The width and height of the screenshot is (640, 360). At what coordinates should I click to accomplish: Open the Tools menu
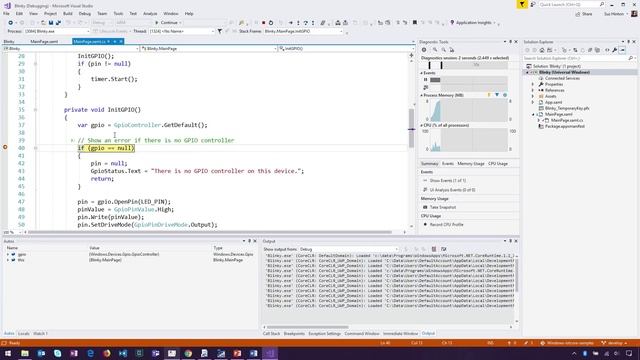pos(118,13)
